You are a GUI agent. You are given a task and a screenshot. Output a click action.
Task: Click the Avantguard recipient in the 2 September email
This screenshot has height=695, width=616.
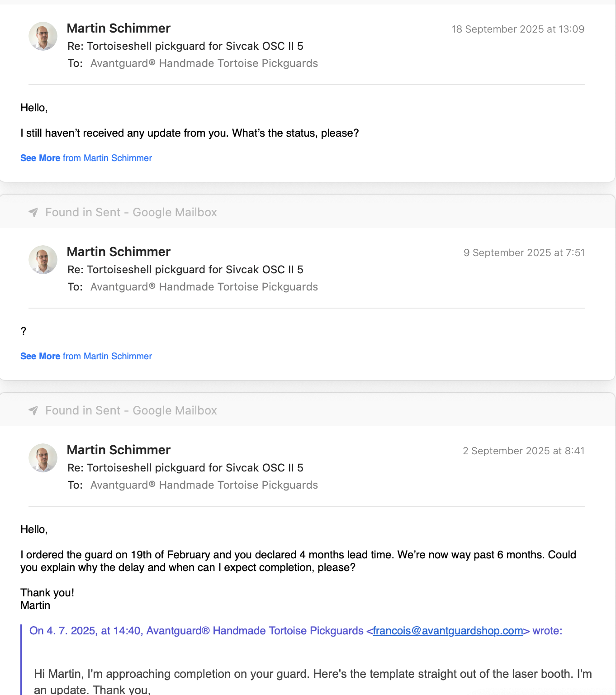[x=204, y=485]
